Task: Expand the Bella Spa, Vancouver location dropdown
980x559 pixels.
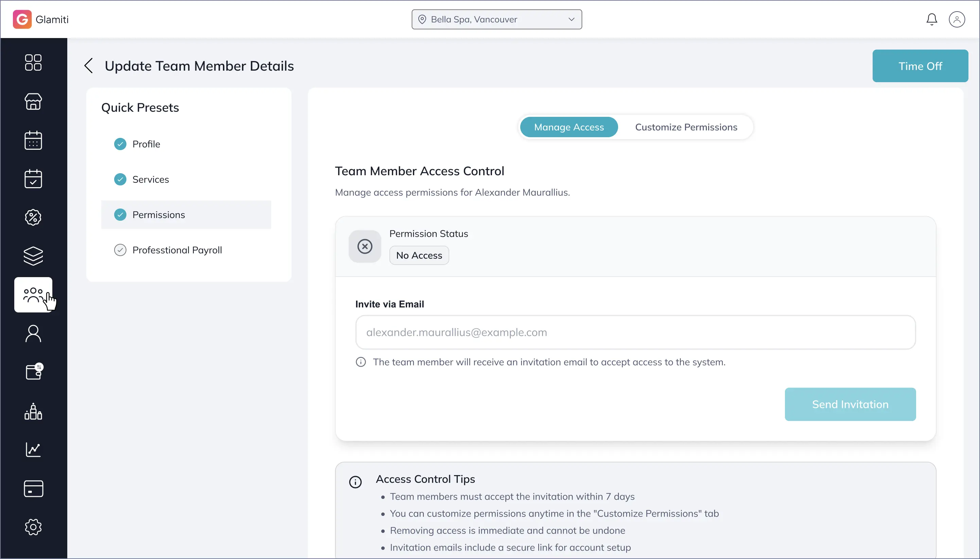Action: point(496,19)
